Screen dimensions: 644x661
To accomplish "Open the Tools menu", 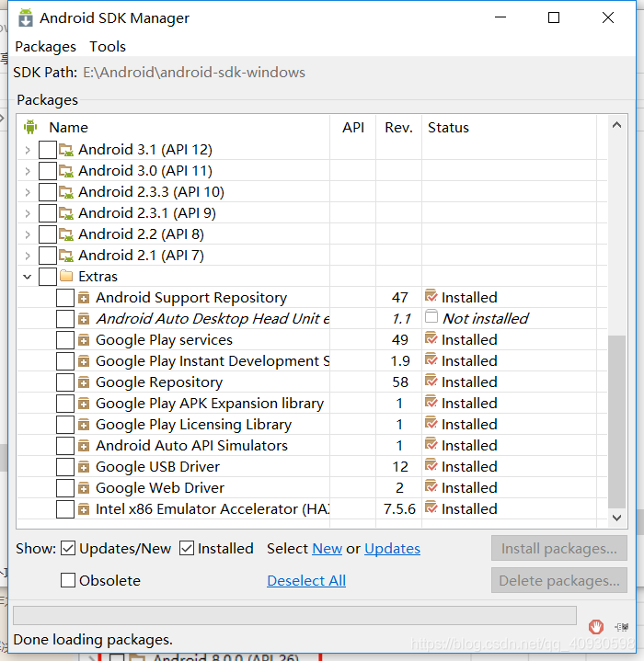I will [108, 46].
